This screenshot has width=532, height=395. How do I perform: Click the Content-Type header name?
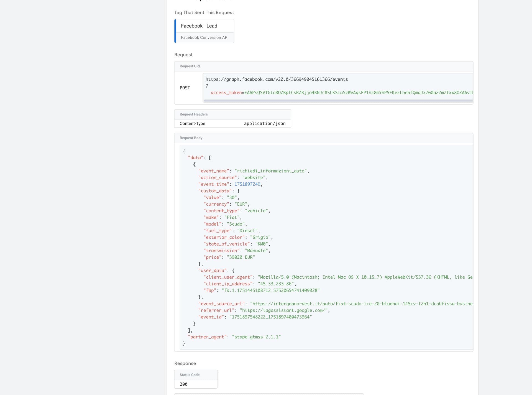192,124
